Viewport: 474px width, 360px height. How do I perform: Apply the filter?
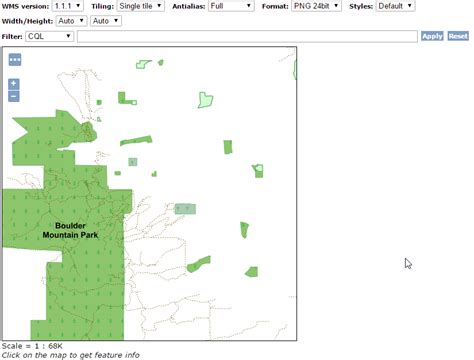point(432,36)
